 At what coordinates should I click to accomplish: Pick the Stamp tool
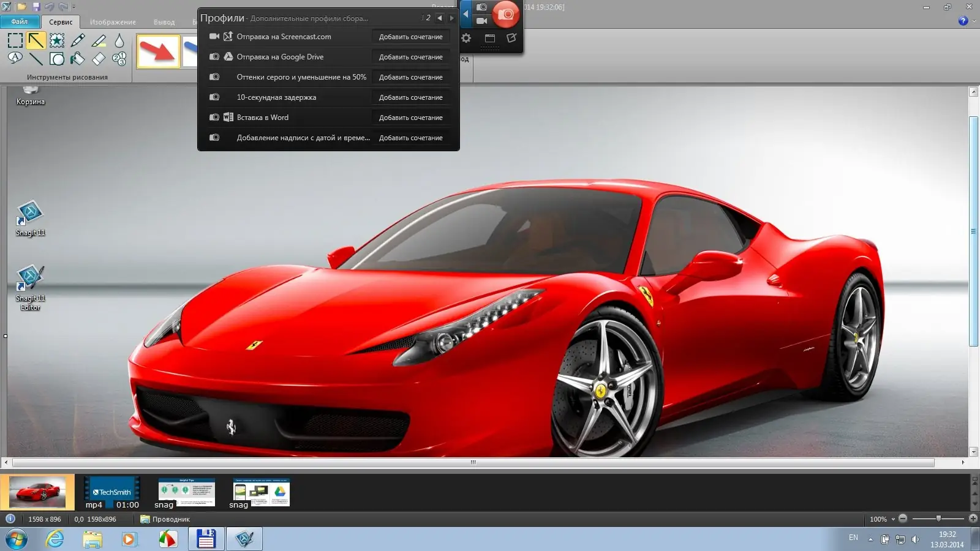[57, 40]
